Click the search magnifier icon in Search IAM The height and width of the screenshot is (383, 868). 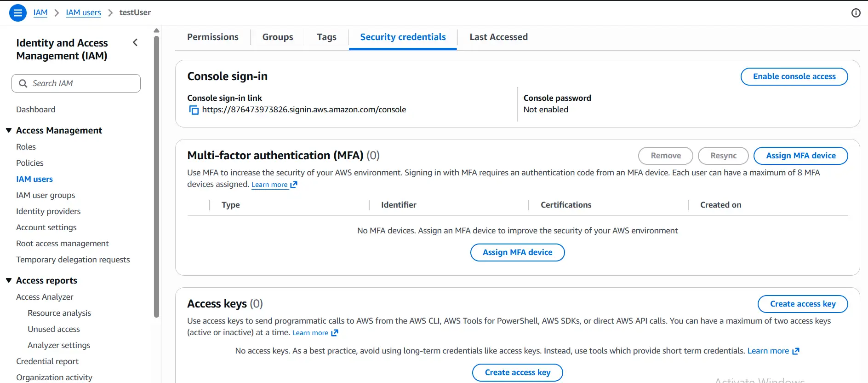coord(23,83)
